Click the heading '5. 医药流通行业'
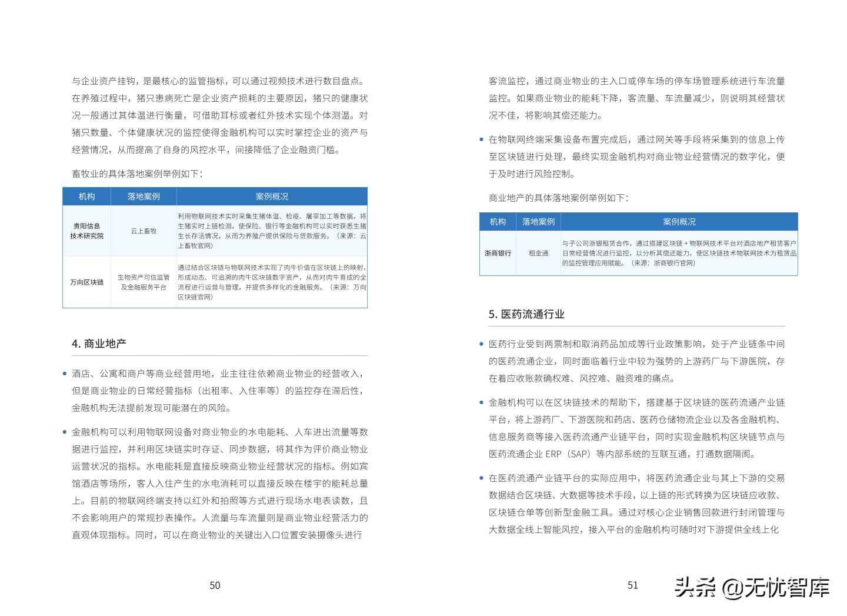The image size is (847, 616). (526, 314)
